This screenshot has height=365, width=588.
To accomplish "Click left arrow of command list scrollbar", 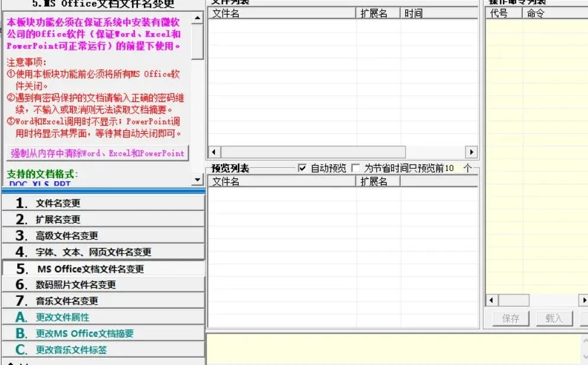I will [x=492, y=300].
